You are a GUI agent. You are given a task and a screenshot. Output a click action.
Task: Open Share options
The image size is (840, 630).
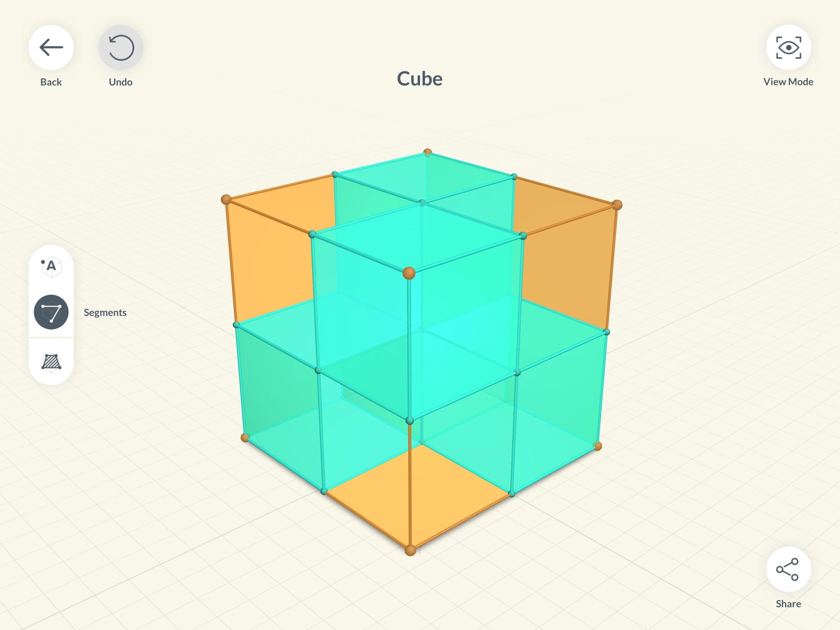tap(788, 568)
